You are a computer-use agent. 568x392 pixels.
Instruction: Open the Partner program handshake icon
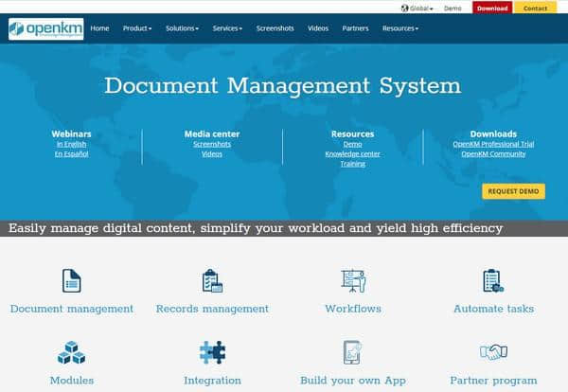coord(493,352)
